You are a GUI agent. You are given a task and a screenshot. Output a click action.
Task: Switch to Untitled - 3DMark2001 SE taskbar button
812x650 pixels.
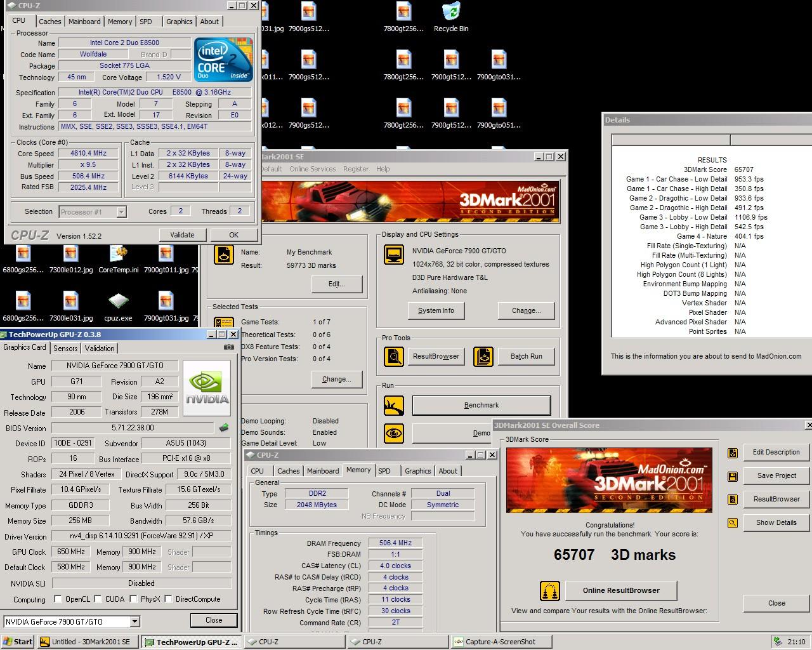click(88, 642)
